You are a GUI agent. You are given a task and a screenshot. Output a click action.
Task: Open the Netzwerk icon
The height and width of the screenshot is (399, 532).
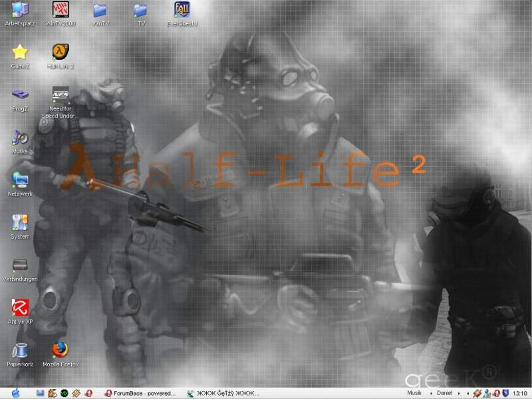pos(20,185)
